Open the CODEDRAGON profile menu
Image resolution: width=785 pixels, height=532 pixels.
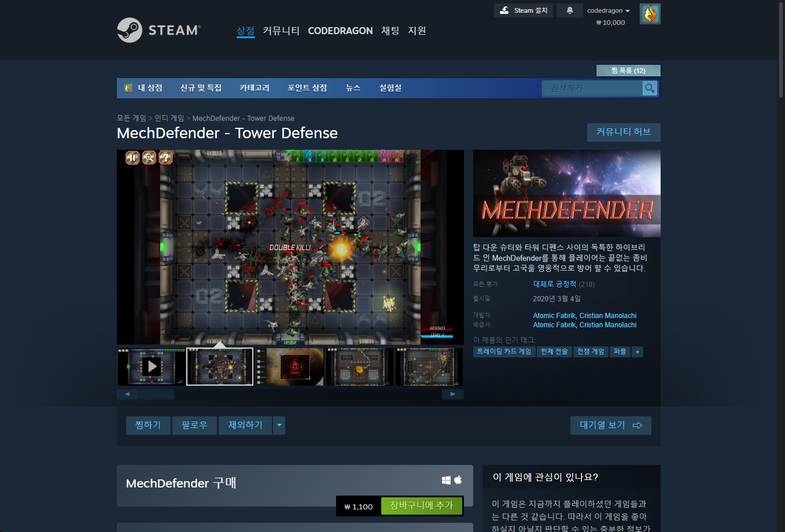[x=340, y=31]
